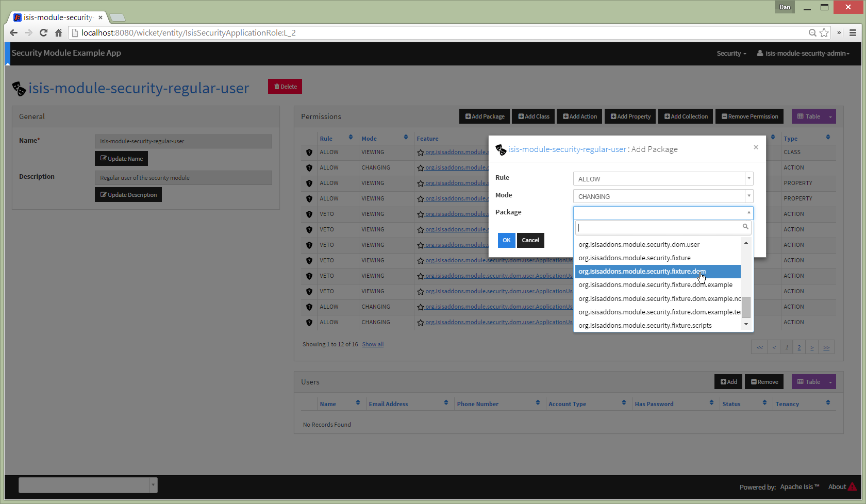Screen dimensions: 866x504
Task: Sort users by the Phone Number column arrows
Action: [x=538, y=402]
